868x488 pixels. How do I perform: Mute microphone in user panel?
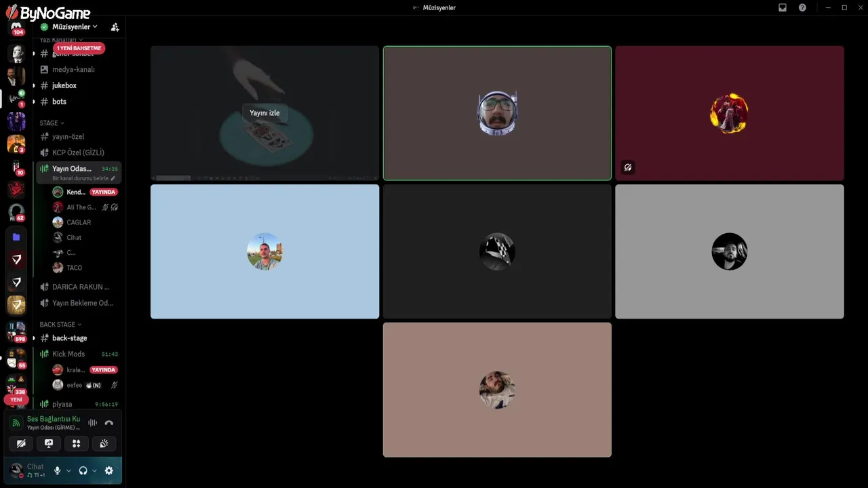58,470
